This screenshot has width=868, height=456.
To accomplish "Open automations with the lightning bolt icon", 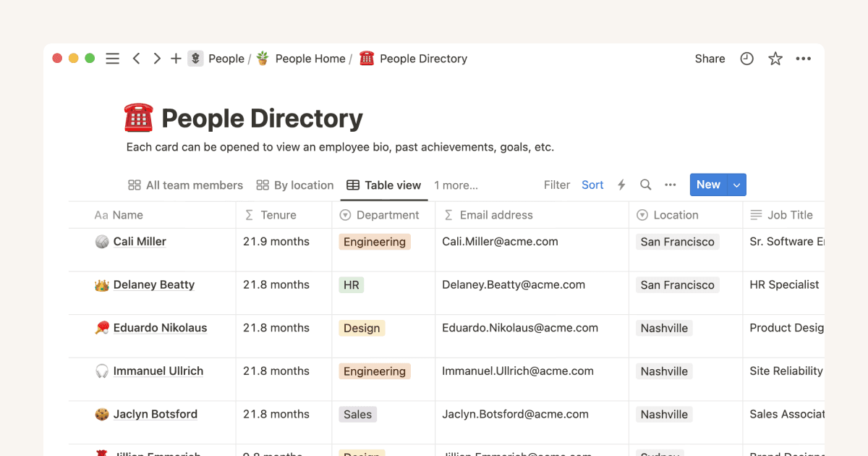I will (x=621, y=185).
